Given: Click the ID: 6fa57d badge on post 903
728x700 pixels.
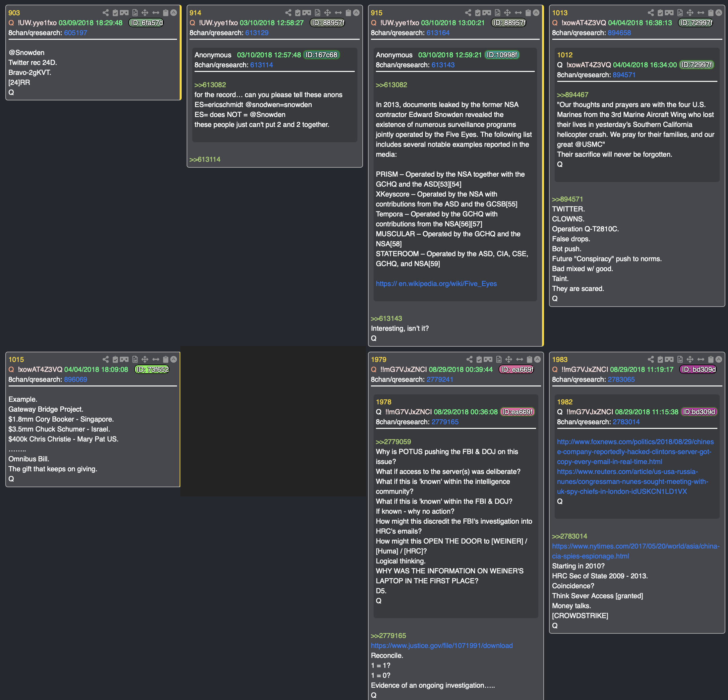Looking at the screenshot, I should tap(146, 23).
